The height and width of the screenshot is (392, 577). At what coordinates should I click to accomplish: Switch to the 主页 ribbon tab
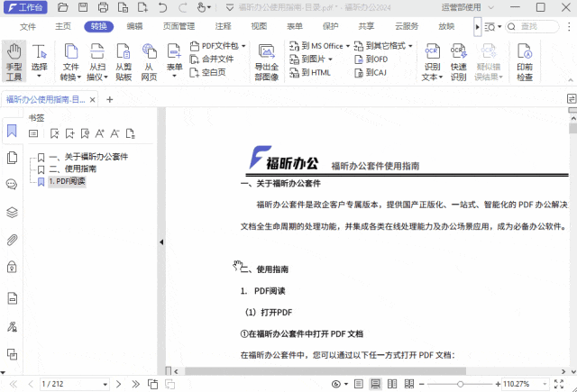[63, 26]
